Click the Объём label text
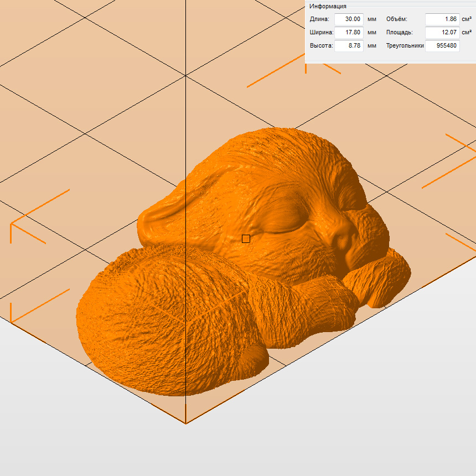Screen dimensions: 476x476 396,19
